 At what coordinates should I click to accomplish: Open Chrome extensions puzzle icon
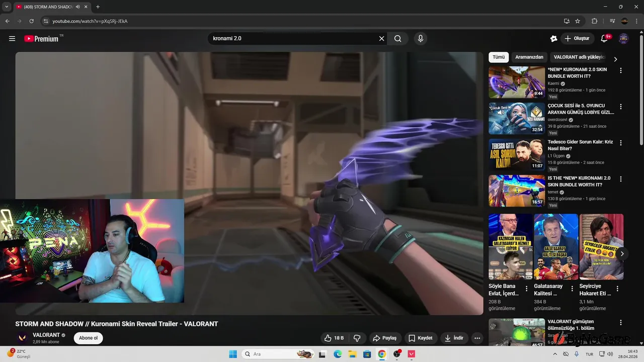(x=594, y=21)
